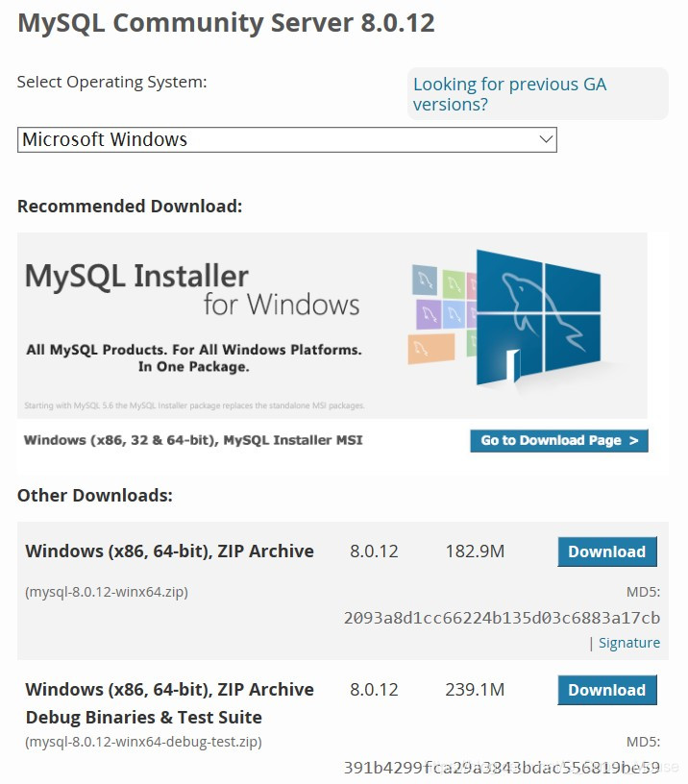Select the MD5 hash '2093a8d1cc66224b135d03c6883a17cb'
Screen dimensions: 688x784
click(502, 618)
